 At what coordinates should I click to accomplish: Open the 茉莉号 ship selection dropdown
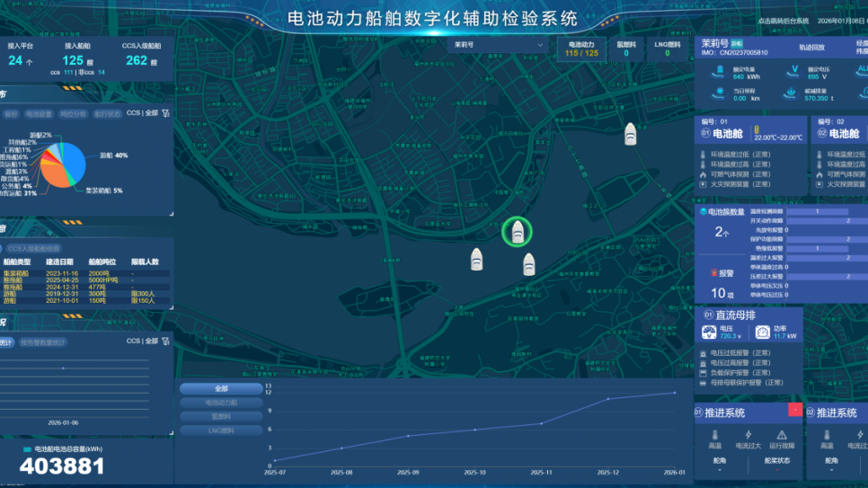coord(499,44)
